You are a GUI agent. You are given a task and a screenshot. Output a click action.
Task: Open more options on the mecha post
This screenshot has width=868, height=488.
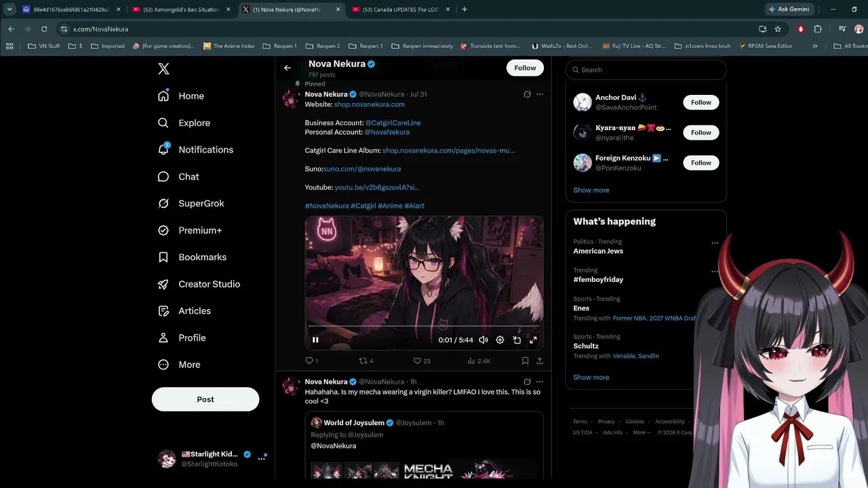click(540, 382)
